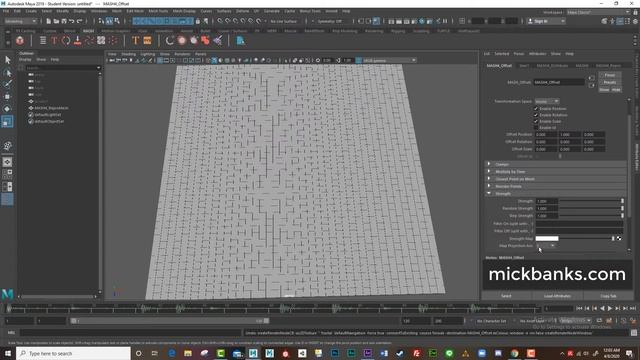The image size is (640, 360).
Task: Select the Lasso select tool
Action: 7,73
